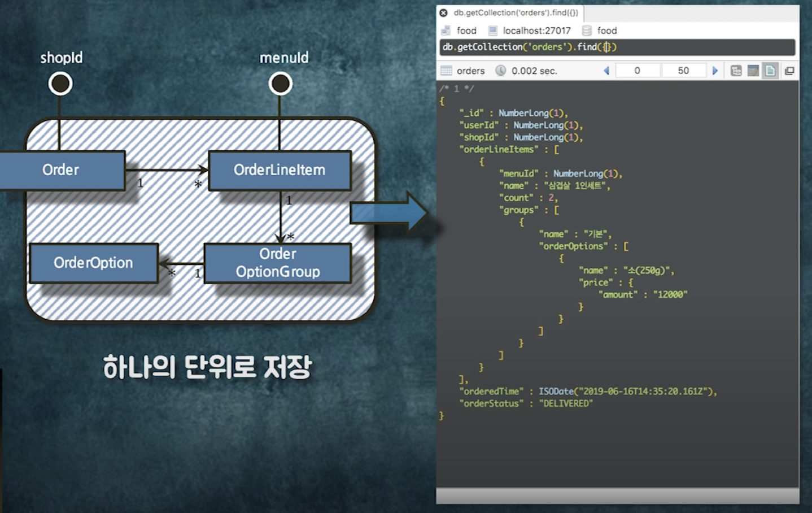This screenshot has width=812, height=513.
Task: Click the batch size field showing 50
Action: click(683, 71)
